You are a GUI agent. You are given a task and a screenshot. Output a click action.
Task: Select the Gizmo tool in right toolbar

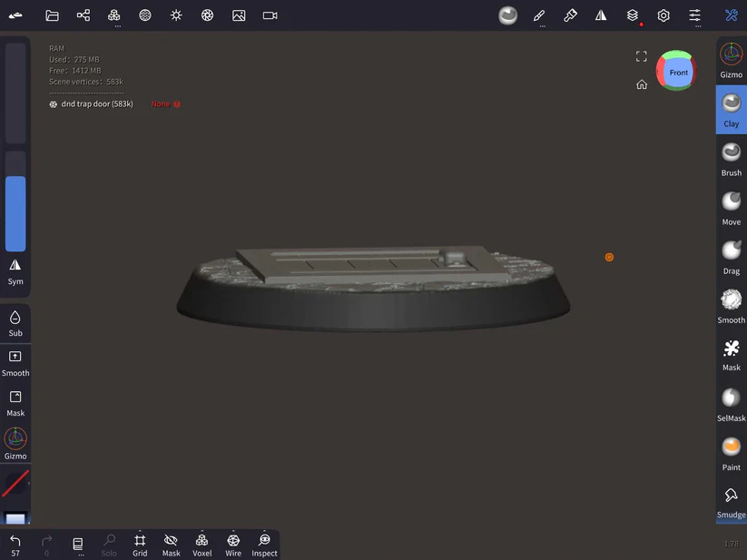pos(732,61)
